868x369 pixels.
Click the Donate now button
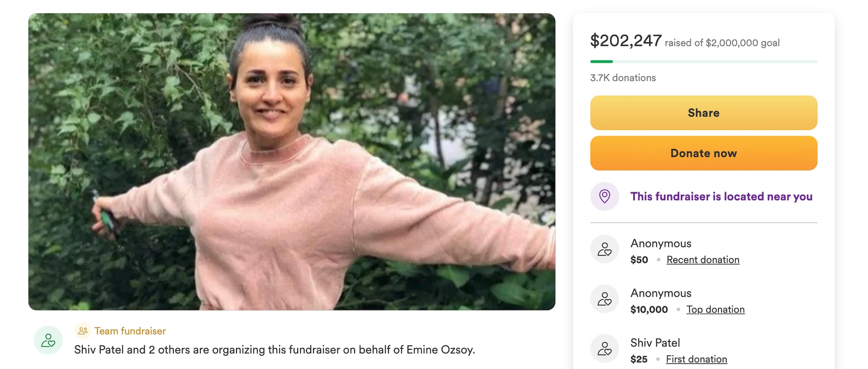tap(704, 153)
